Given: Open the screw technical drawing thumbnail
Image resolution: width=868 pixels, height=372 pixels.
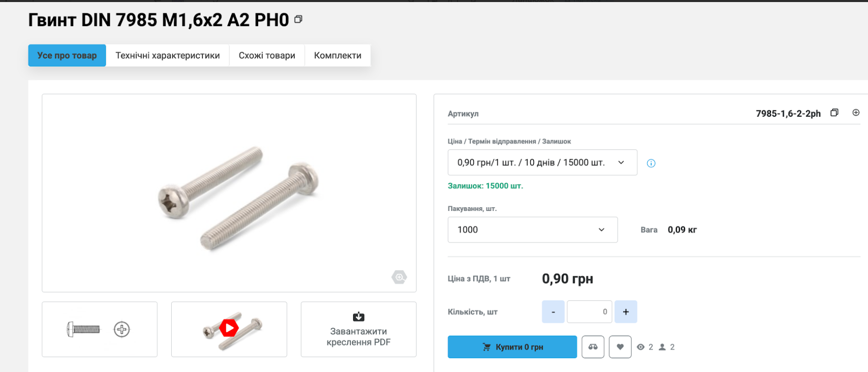Looking at the screenshot, I should coord(100,329).
